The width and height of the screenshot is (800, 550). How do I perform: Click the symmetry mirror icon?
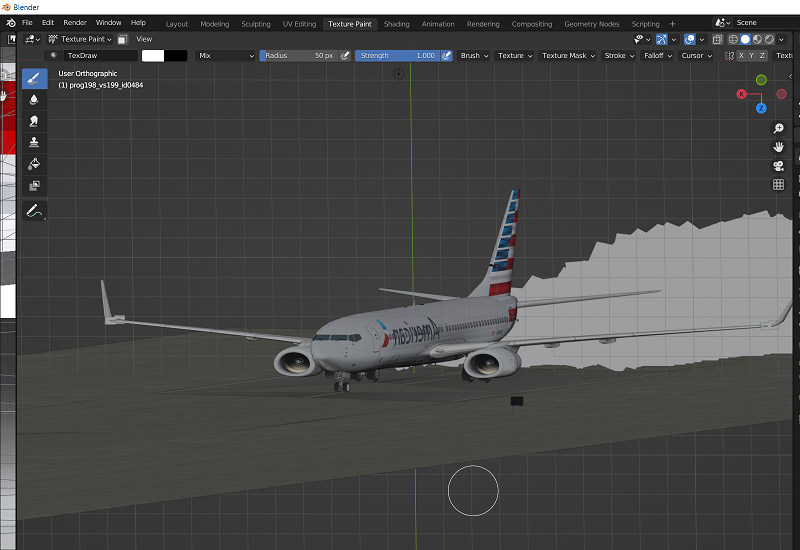[729, 56]
